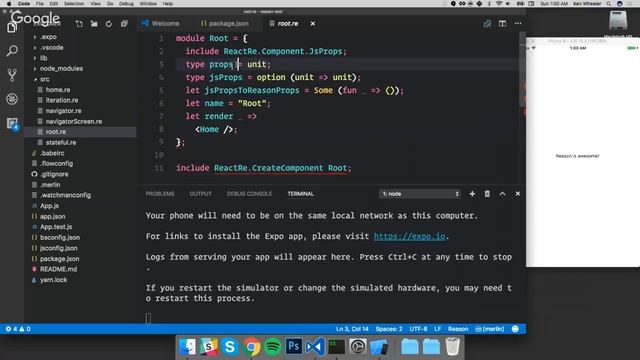Click LF line ending in status bar
640x360 pixels.
[438, 329]
